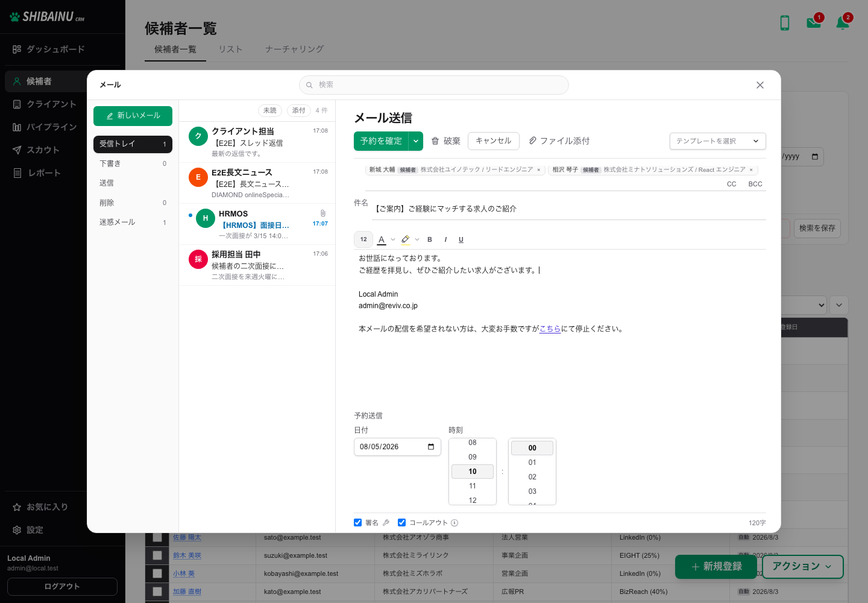Toggle italic formatting
The image size is (868, 603).
pos(445,239)
